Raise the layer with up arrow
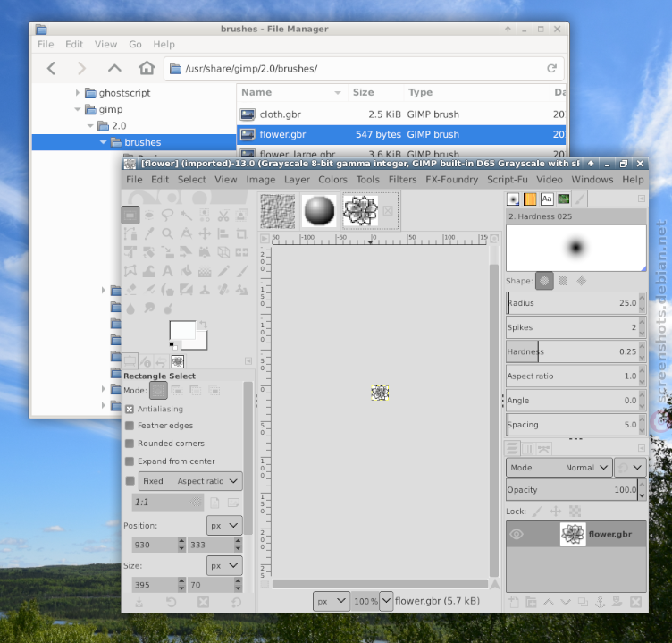 coord(549,602)
